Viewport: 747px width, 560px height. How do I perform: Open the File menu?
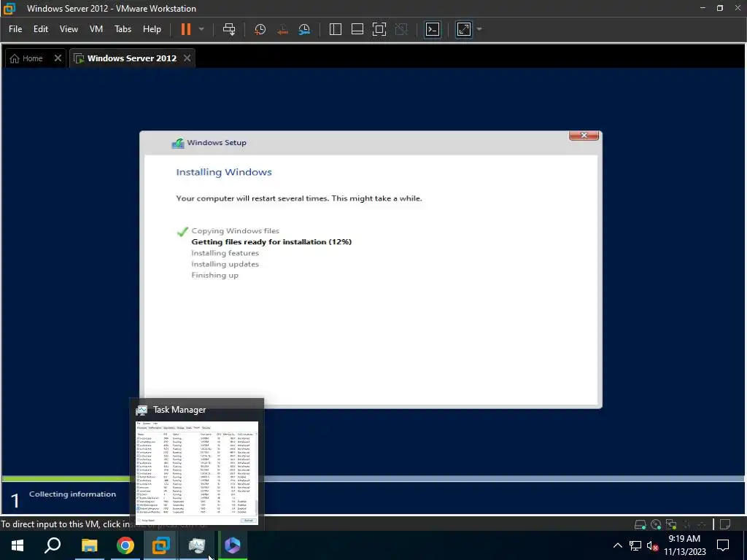tap(15, 29)
